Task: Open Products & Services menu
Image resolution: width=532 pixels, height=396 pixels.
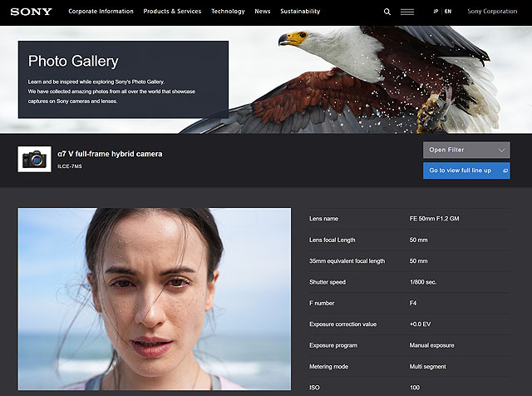Action: (x=172, y=12)
